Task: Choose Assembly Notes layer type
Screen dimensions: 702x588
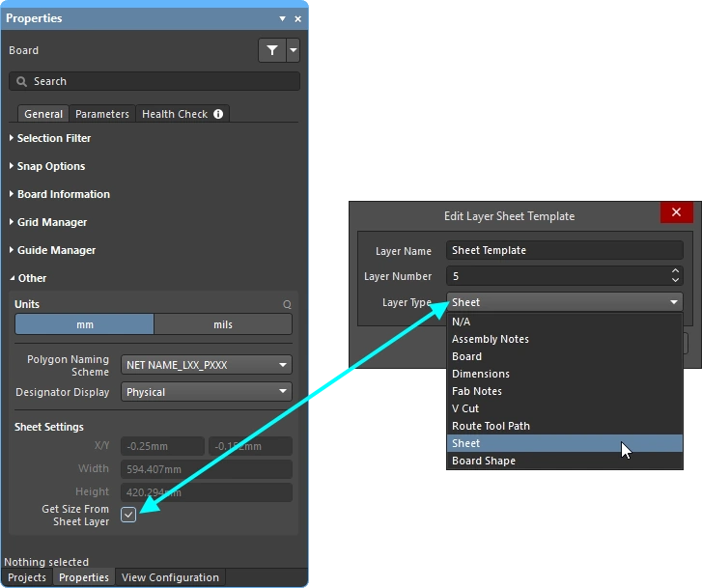Action: coord(565,339)
